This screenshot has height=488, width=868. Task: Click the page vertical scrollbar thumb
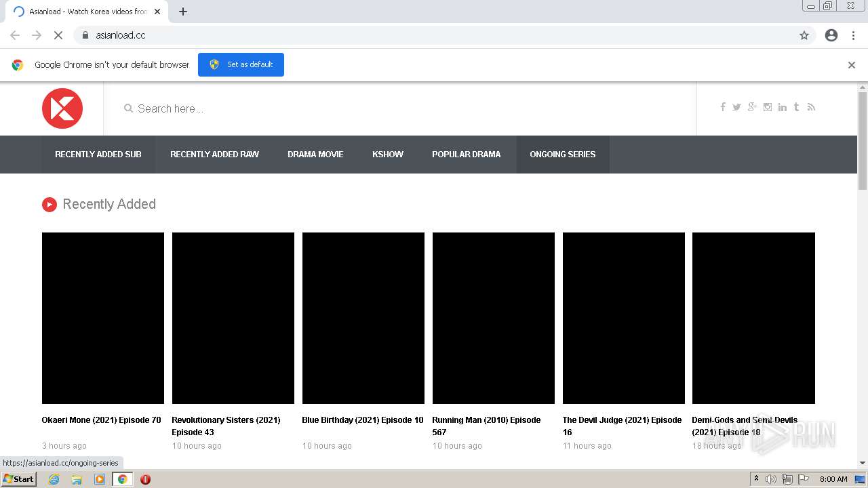pyautogui.click(x=863, y=140)
